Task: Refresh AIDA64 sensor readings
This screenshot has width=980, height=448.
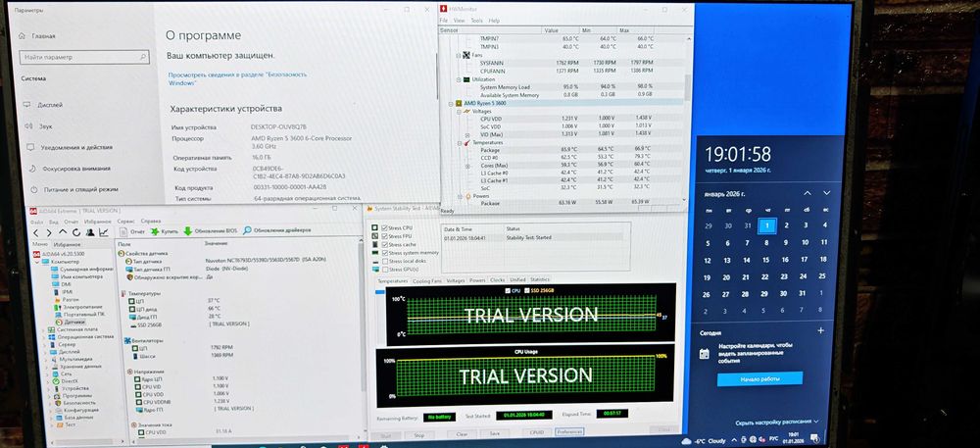Action: pyautogui.click(x=75, y=231)
